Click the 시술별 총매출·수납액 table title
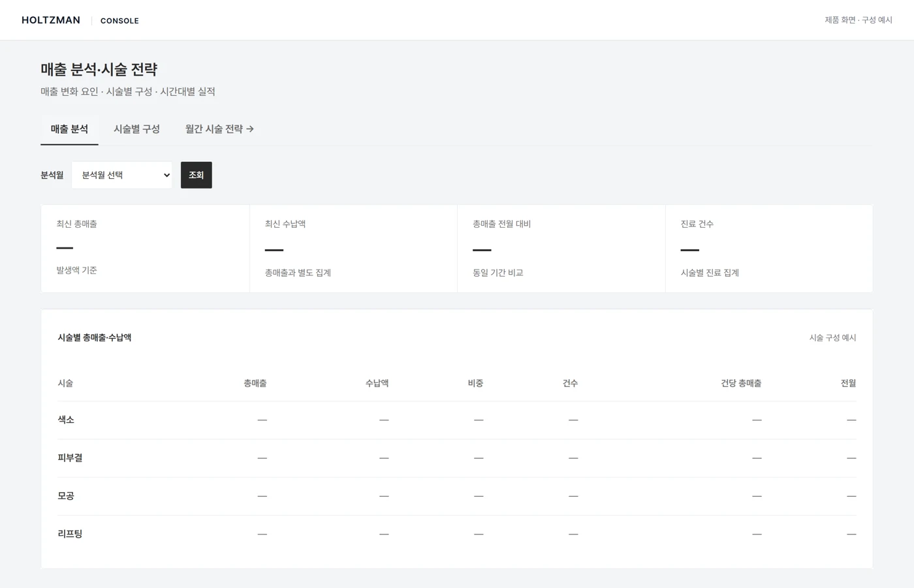The image size is (914, 588). [x=95, y=337]
